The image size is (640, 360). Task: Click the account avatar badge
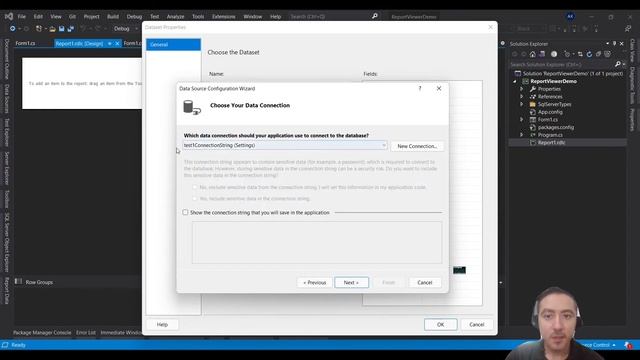[570, 16]
